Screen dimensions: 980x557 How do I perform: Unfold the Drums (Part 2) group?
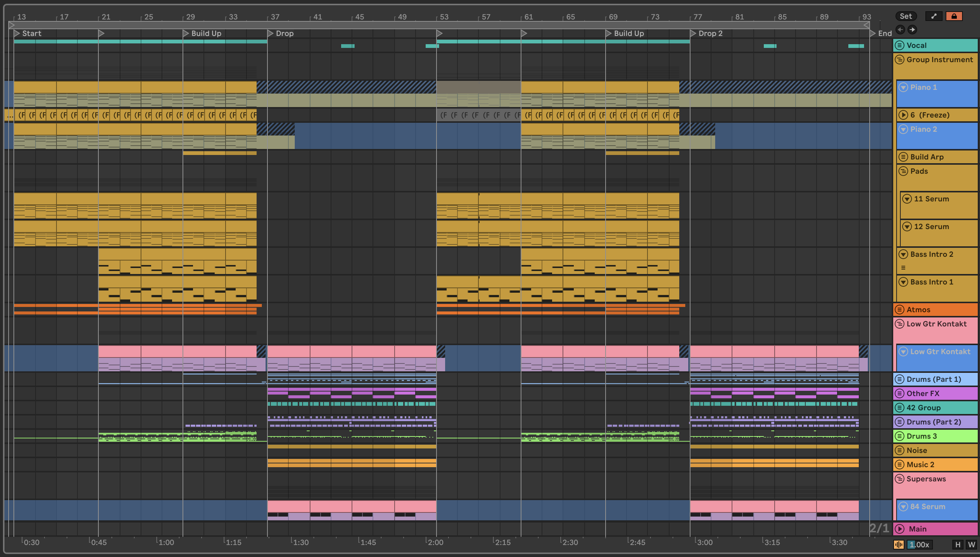(x=899, y=422)
